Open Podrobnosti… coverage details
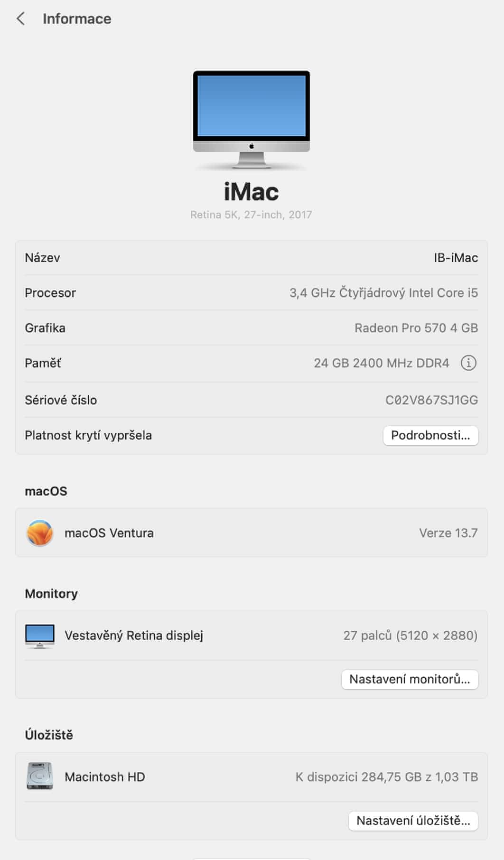The width and height of the screenshot is (504, 860). pyautogui.click(x=430, y=435)
